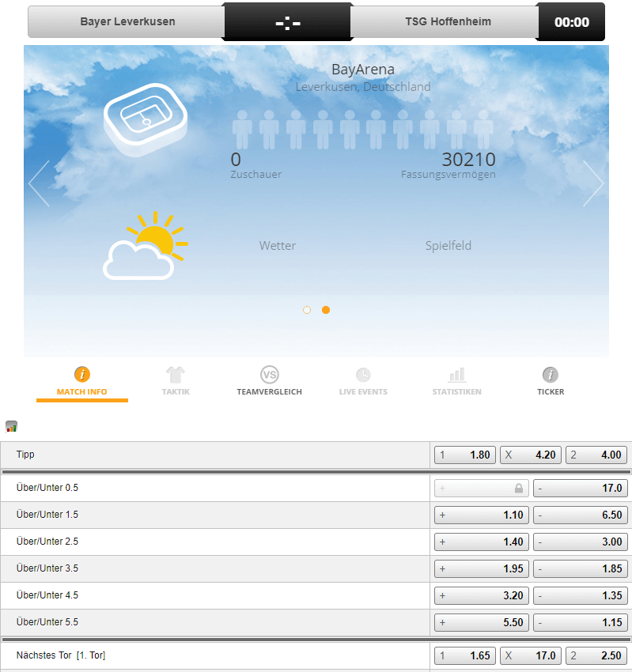This screenshot has height=672, width=632.
Task: Pick Unter 5.5 at 1.15
Action: point(581,622)
